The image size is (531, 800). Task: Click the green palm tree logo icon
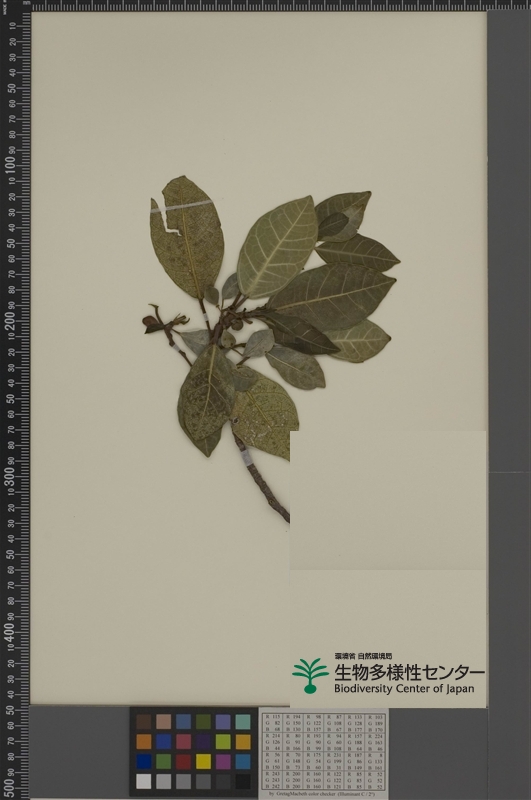pyautogui.click(x=310, y=676)
